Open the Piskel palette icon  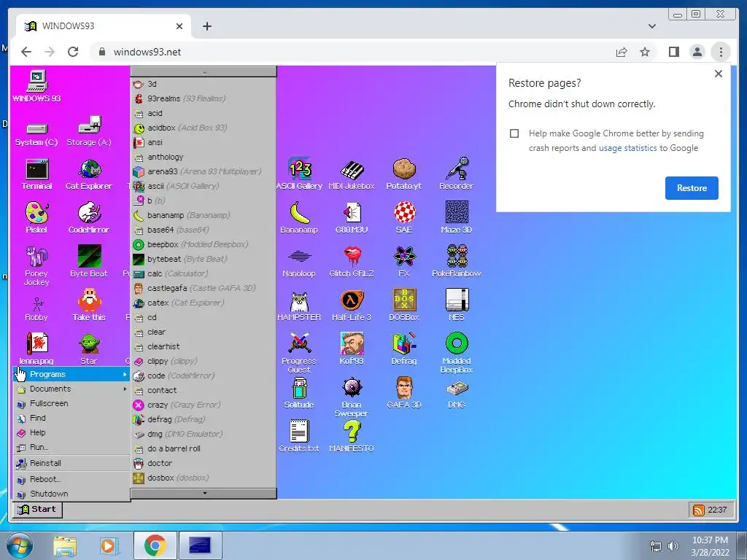click(36, 217)
